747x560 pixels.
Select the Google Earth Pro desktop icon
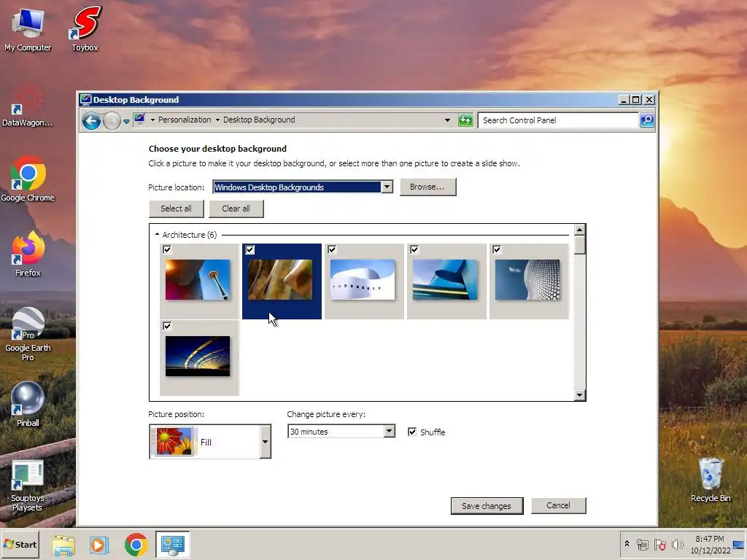tap(28, 334)
